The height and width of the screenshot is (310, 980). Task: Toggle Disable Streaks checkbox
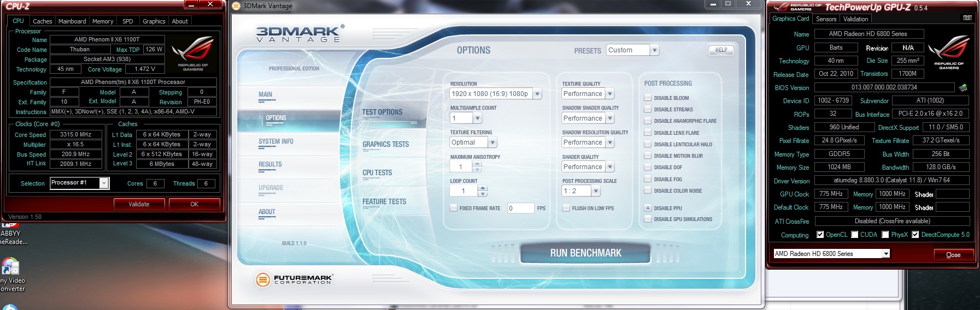tap(648, 109)
